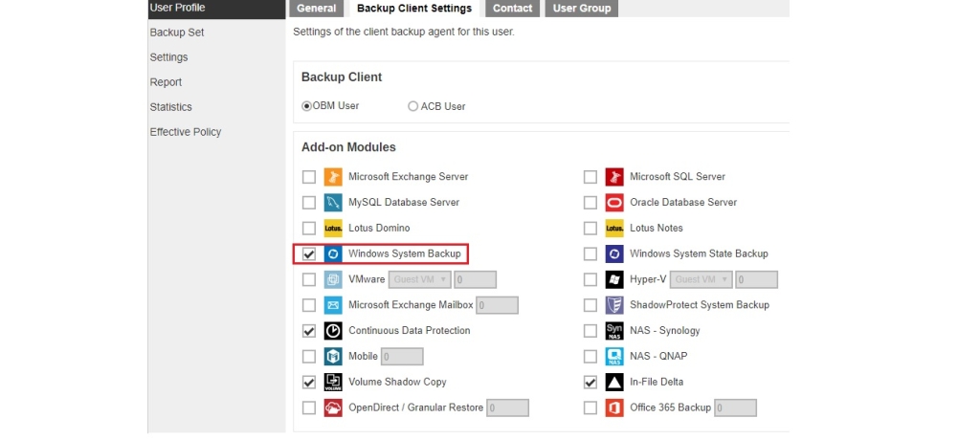Tick the MySQL Database Server checkbox
The image size is (980, 440).
pos(309,203)
